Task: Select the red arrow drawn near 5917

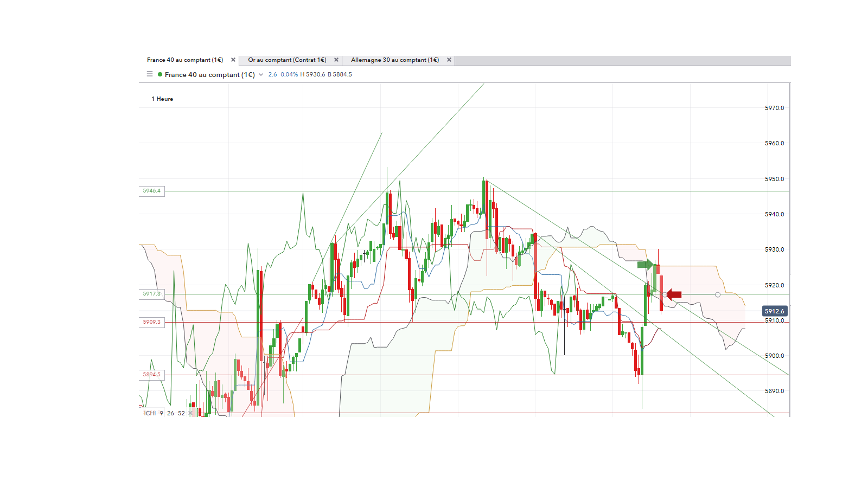Action: (673, 294)
